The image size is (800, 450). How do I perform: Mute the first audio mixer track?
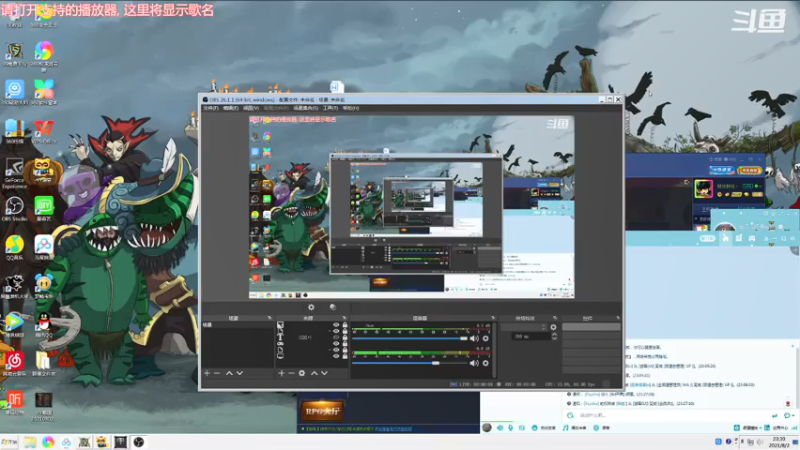pos(474,338)
